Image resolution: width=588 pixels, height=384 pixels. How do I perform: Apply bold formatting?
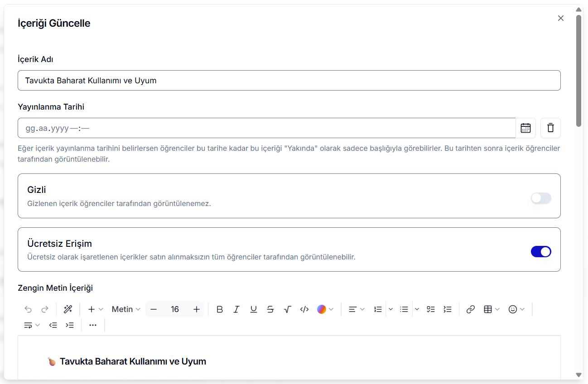pyautogui.click(x=220, y=309)
